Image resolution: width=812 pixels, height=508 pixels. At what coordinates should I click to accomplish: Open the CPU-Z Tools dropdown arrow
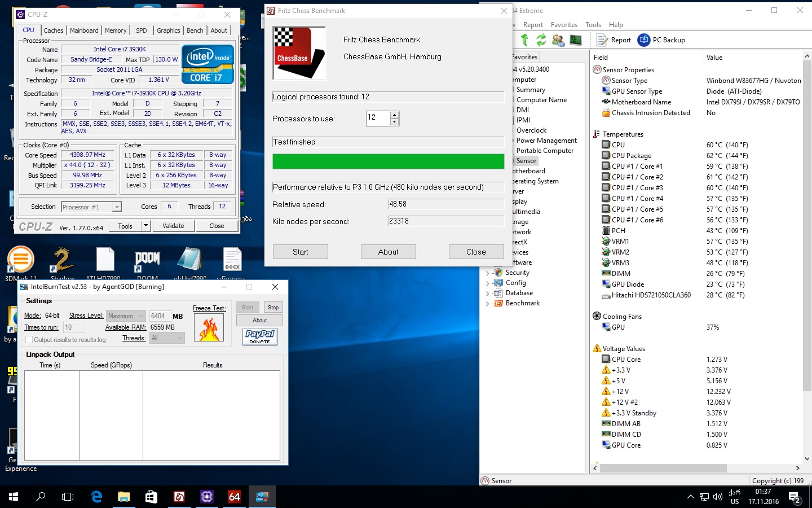(145, 226)
